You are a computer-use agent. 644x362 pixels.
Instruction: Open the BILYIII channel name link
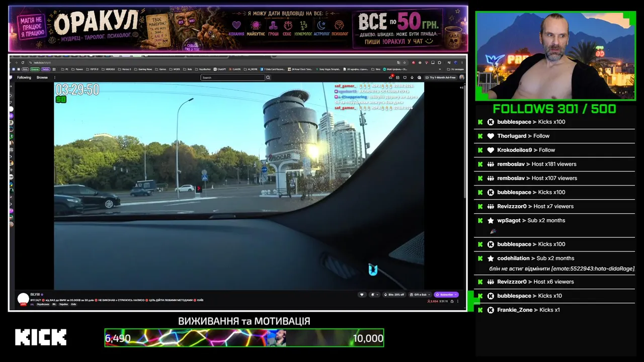(x=35, y=294)
